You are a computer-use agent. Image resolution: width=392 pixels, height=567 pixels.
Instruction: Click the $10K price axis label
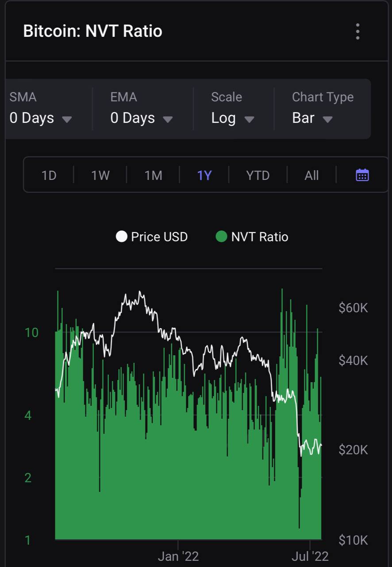(x=353, y=540)
